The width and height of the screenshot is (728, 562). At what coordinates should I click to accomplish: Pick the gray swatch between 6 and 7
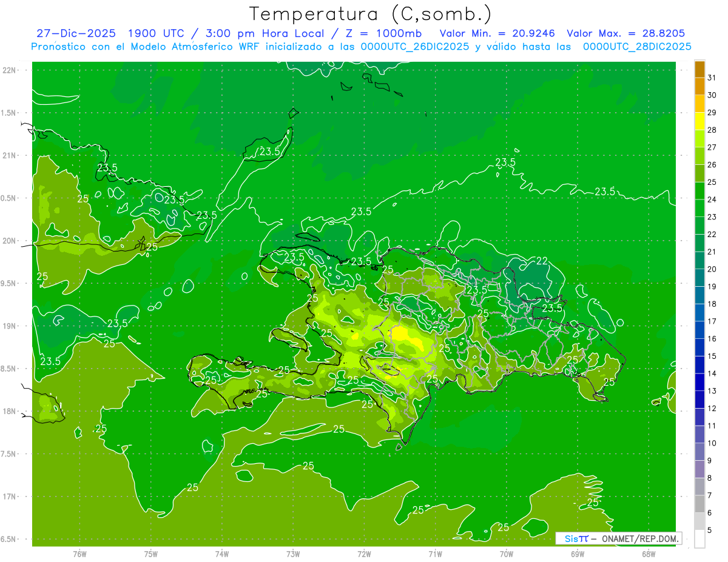pos(699,504)
